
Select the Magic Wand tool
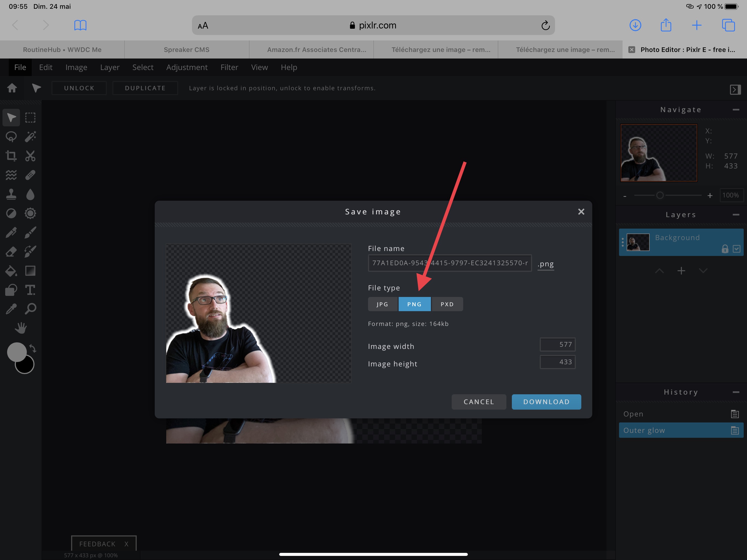(x=30, y=136)
